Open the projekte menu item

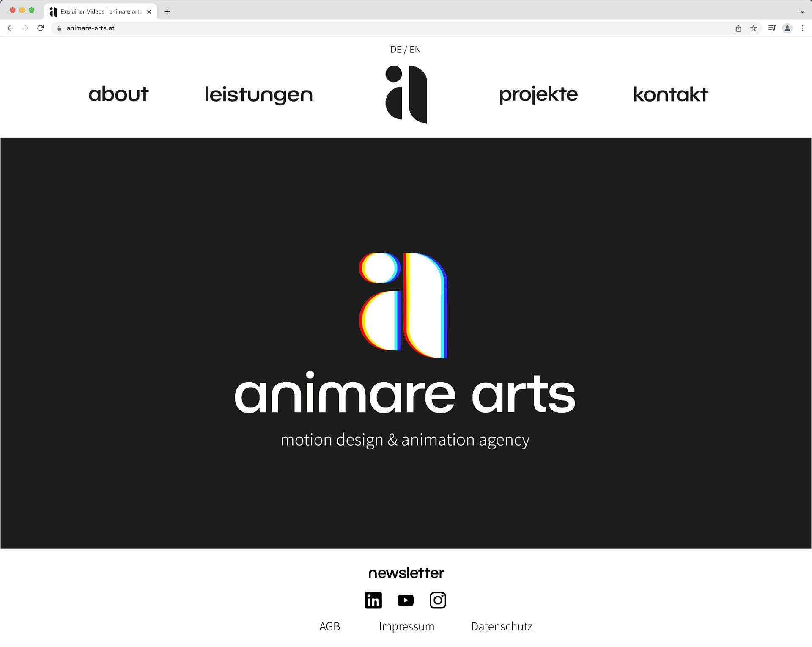(x=538, y=94)
